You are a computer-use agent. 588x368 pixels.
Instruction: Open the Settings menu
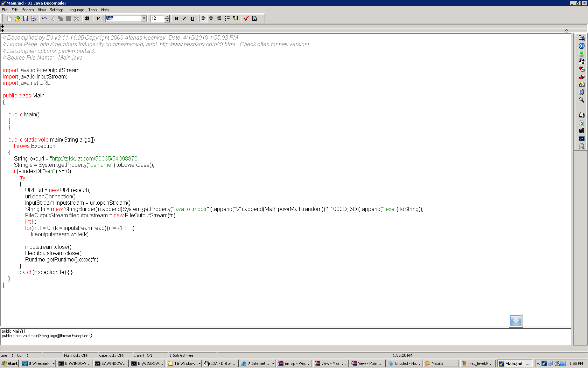pos(57,10)
